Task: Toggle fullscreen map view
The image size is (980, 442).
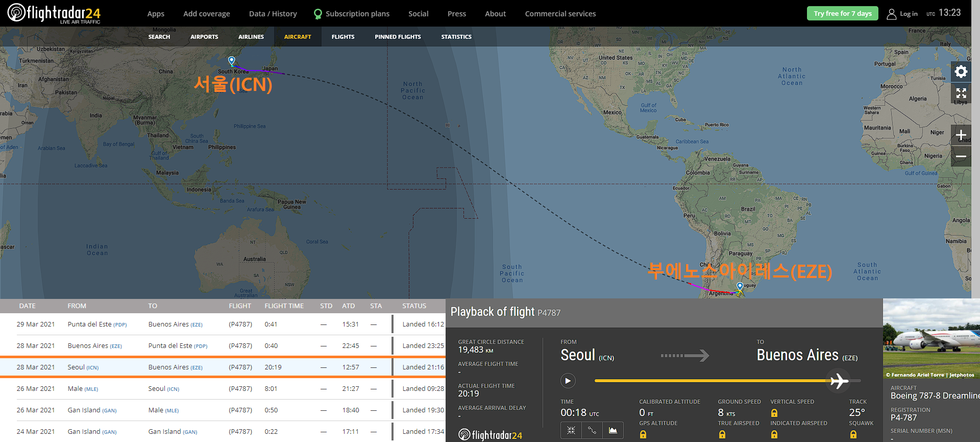Action: coord(961,93)
